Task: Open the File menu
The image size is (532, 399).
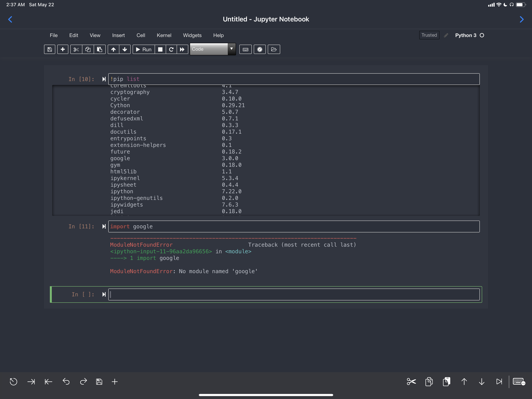Action: [54, 35]
